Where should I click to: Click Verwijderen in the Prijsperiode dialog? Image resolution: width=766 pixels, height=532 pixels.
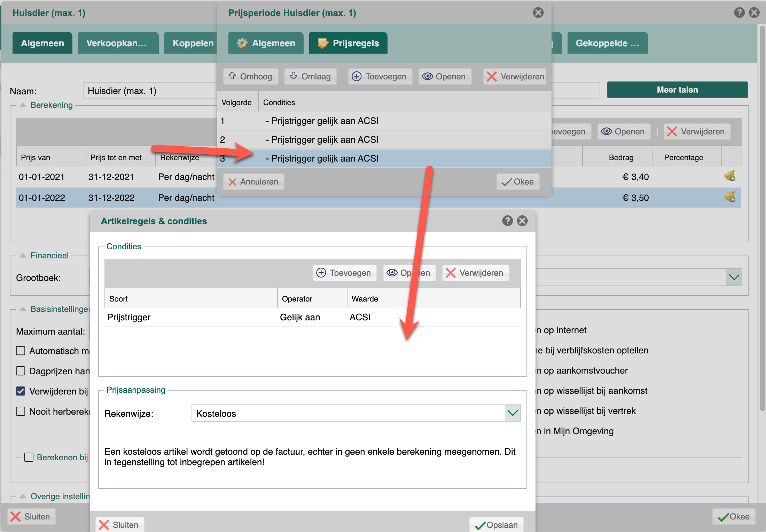click(x=515, y=77)
